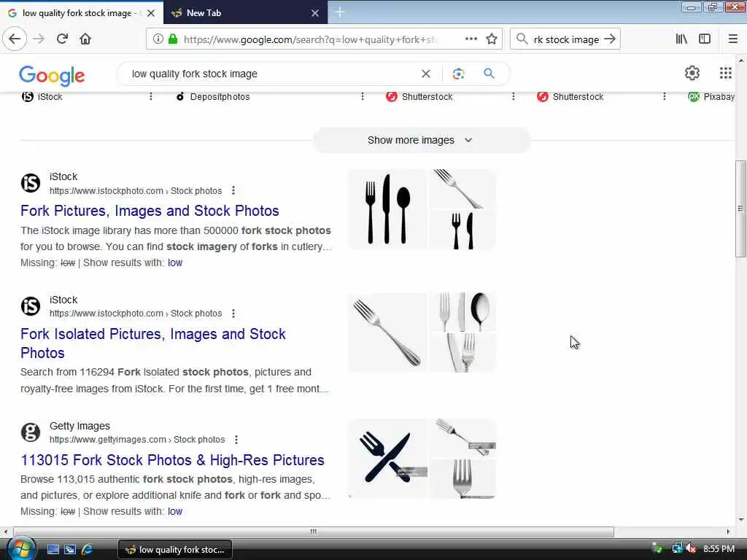Click the Pixabay image source label
The width and height of the screenshot is (747, 560).
(x=719, y=97)
